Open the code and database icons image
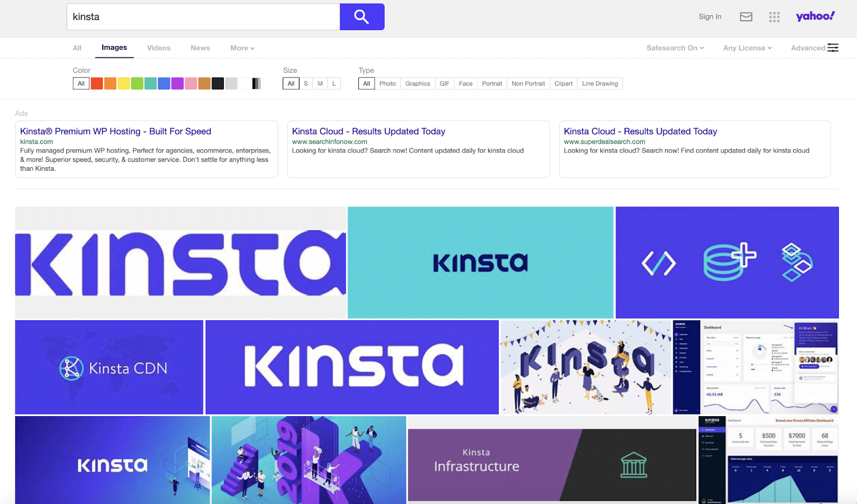The image size is (857, 504). pyautogui.click(x=727, y=262)
